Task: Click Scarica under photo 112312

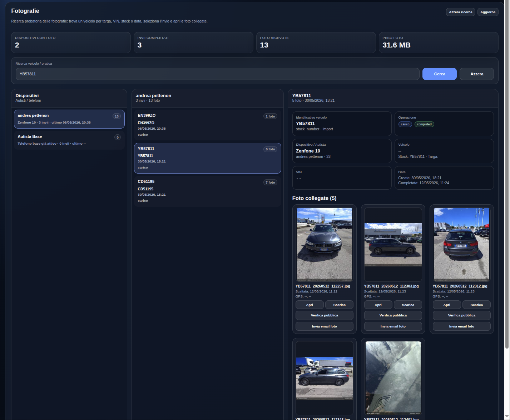Action: click(476, 305)
